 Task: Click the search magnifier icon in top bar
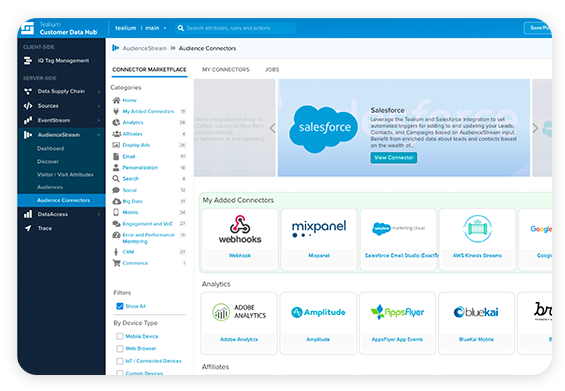(181, 28)
